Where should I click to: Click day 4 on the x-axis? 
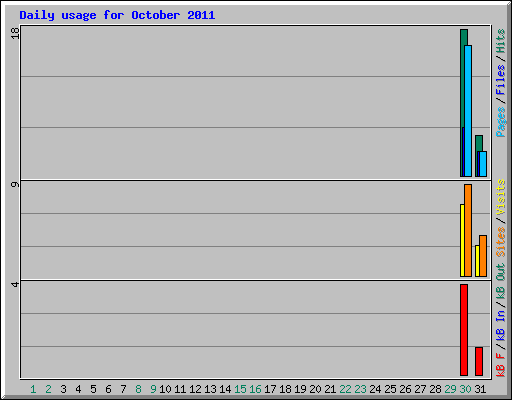[x=78, y=389]
